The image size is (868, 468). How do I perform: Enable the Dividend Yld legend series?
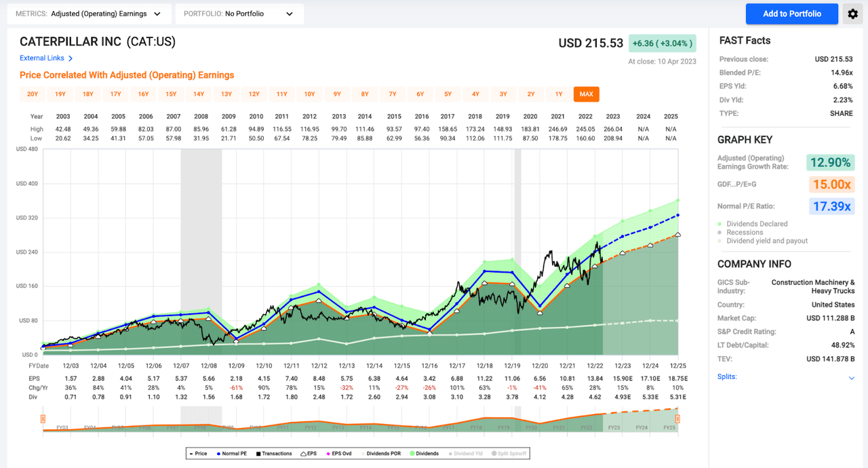point(466,454)
